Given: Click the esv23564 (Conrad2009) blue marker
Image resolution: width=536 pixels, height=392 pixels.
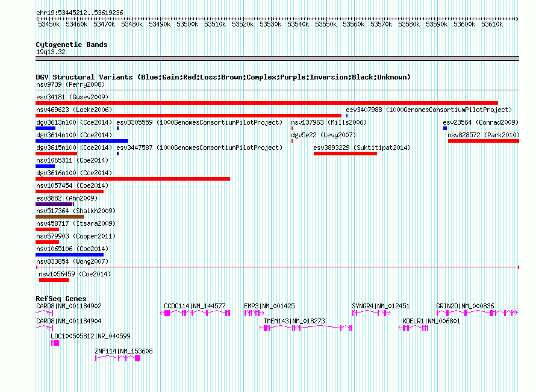Looking at the screenshot, I should click(445, 128).
